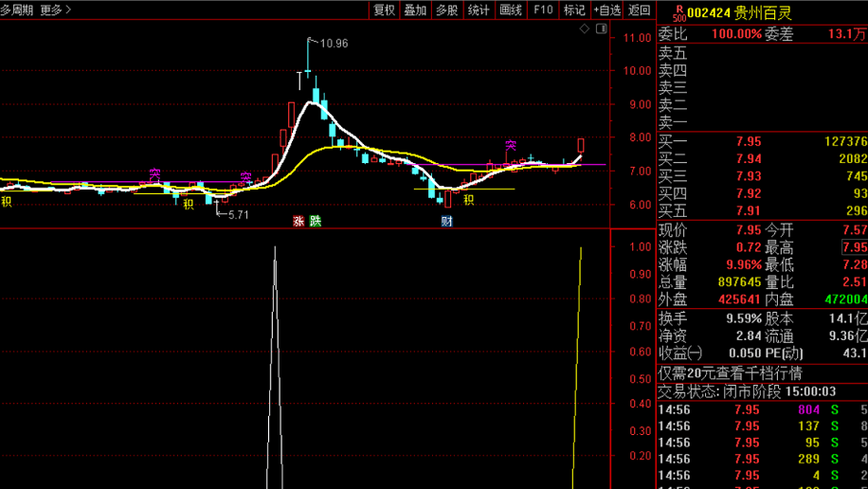The width and height of the screenshot is (868, 489).
Task: Click the 外盘 value 425641
Action: click(x=739, y=299)
